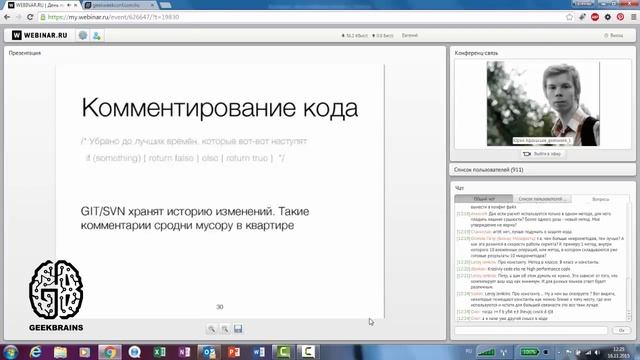Open PowerPoint from the taskbar

(x=234, y=352)
